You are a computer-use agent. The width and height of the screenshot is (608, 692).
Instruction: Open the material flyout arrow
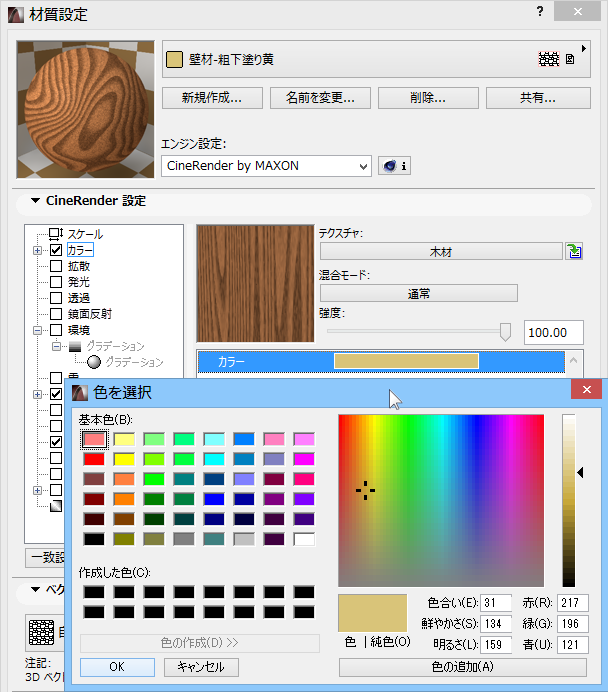[x=584, y=49]
